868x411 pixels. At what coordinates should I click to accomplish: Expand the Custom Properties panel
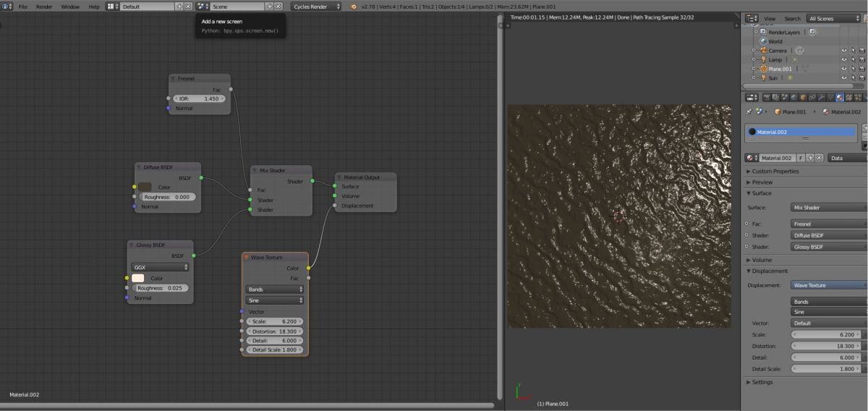click(x=775, y=171)
